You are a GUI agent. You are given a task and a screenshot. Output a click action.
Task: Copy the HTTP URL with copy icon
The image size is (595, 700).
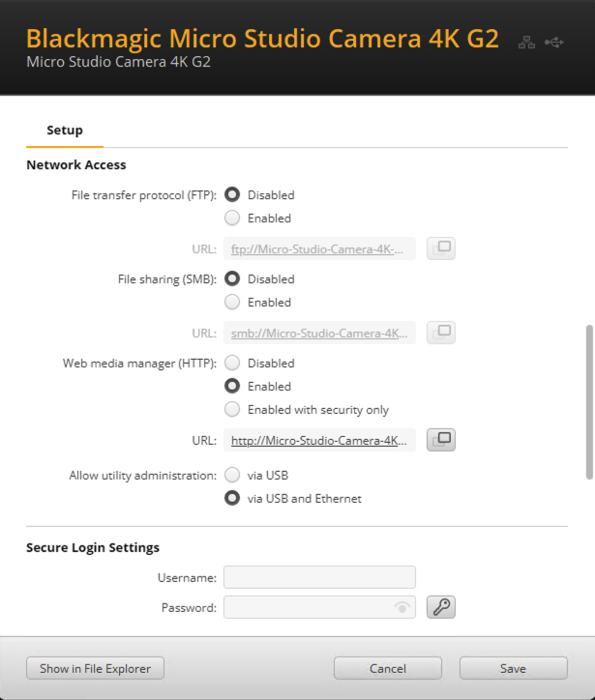click(441, 440)
